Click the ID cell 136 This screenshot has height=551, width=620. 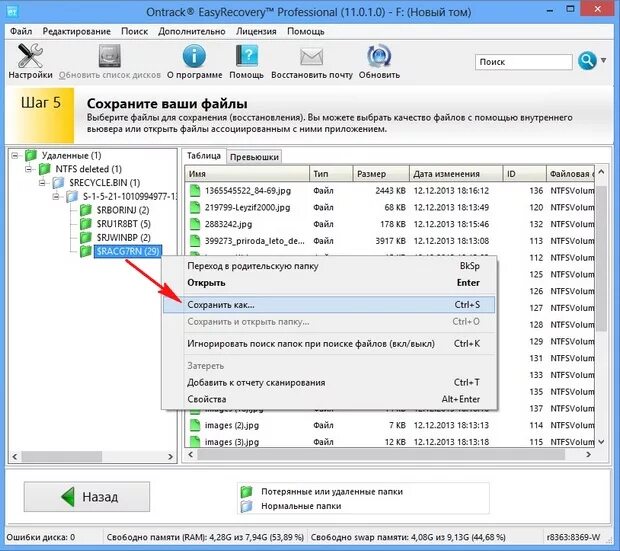pos(536,191)
